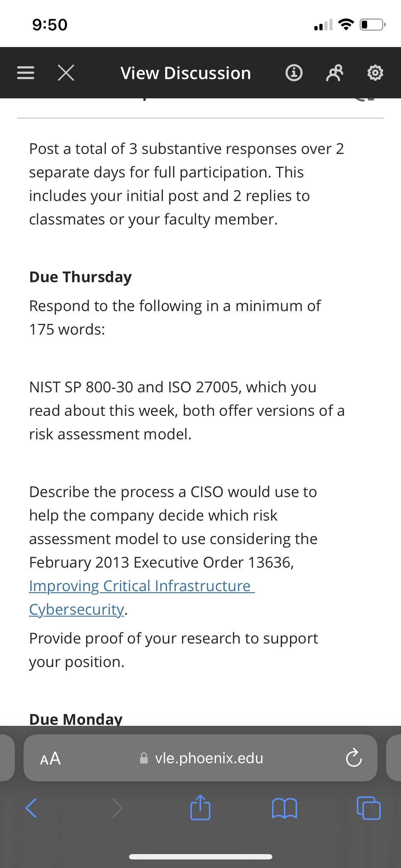
Task: Tap the AA reader text size button
Action: pyautogui.click(x=50, y=758)
